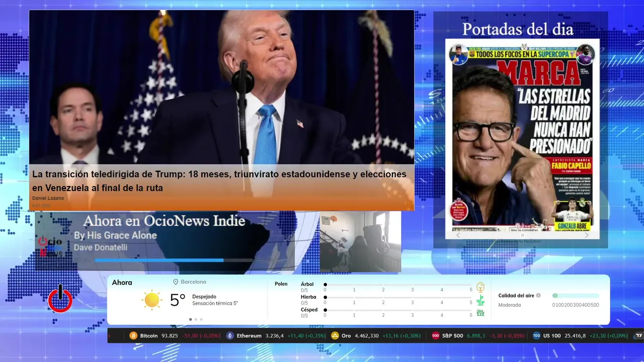
Task: Click the Árbol pollen level slider
Action: (x=398, y=285)
